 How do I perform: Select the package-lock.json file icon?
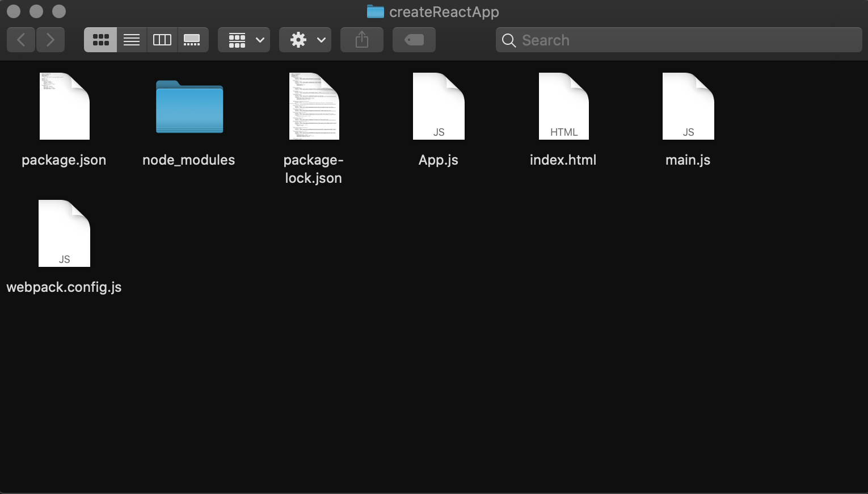click(314, 106)
